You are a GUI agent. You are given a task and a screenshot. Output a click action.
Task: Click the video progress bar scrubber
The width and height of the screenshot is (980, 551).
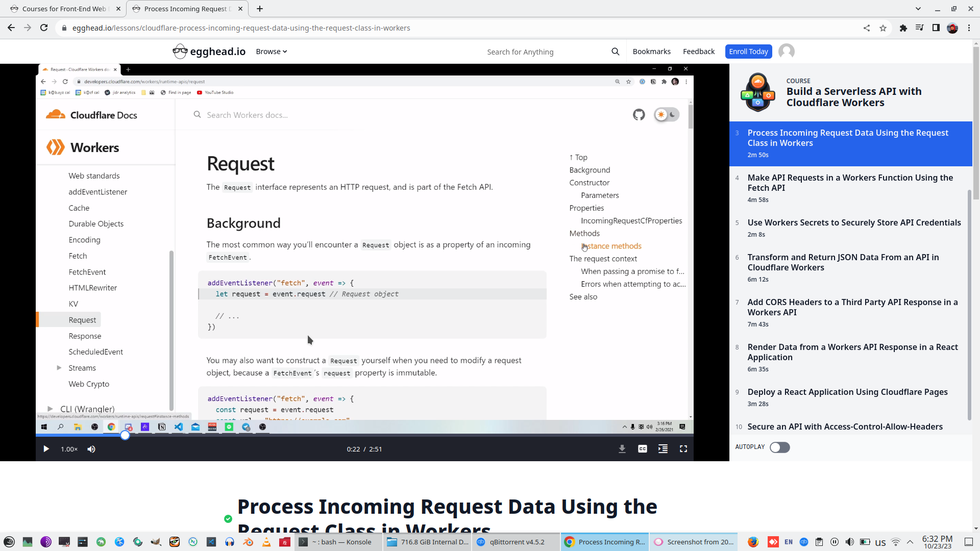(125, 435)
